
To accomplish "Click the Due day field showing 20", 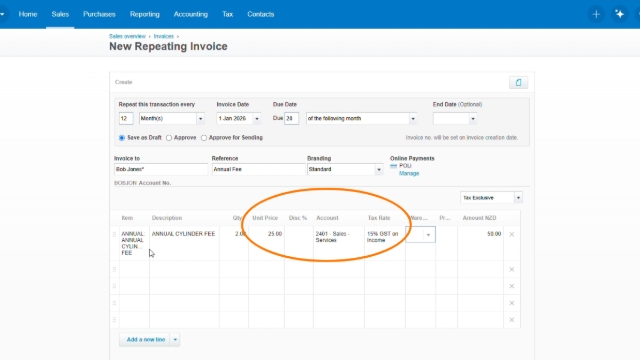I will 291,119.
